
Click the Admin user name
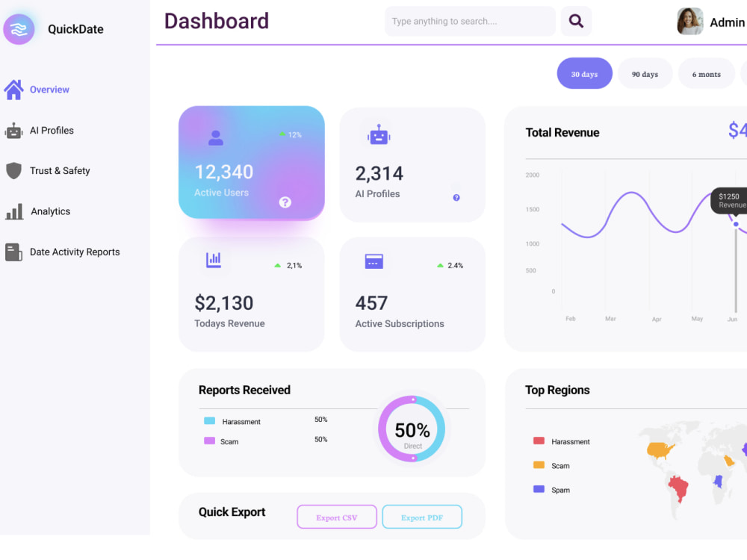coord(727,22)
